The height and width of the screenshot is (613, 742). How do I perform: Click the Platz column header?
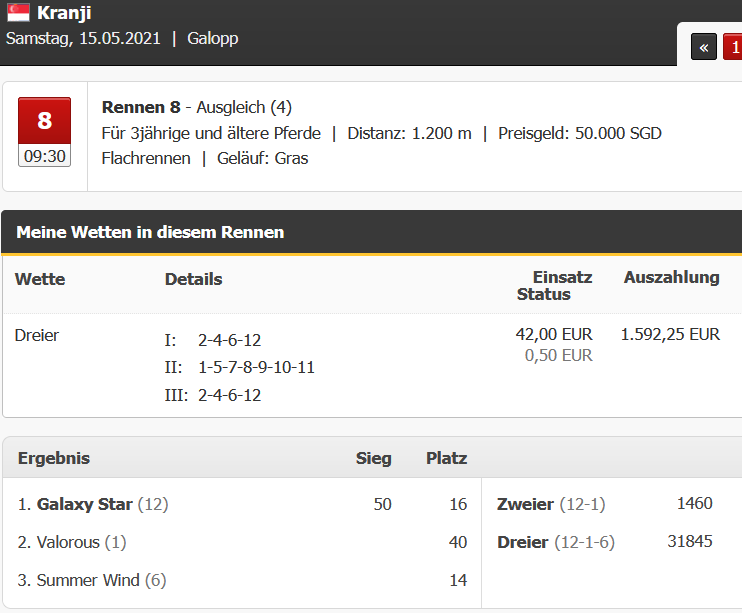446,458
